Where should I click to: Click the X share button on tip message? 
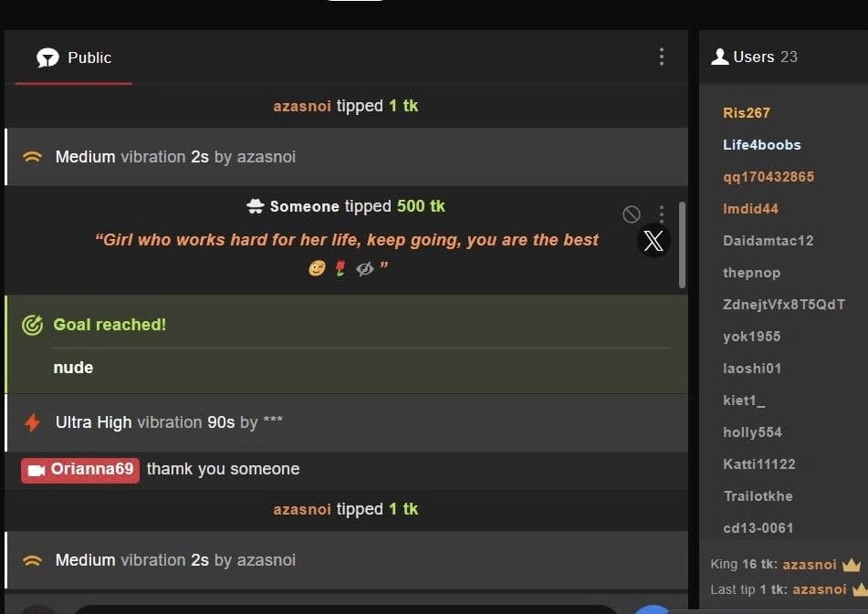tap(654, 241)
